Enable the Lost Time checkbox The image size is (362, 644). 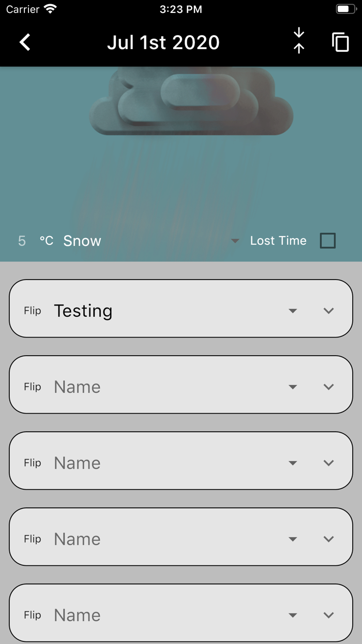tap(328, 241)
